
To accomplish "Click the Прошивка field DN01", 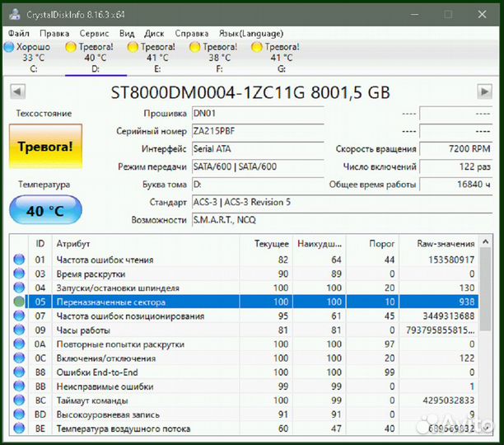I will (258, 114).
